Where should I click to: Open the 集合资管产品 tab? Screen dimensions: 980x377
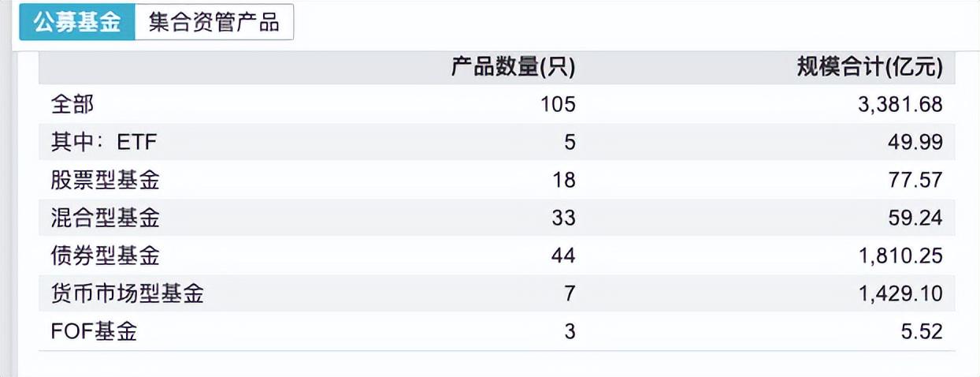pyautogui.click(x=214, y=21)
